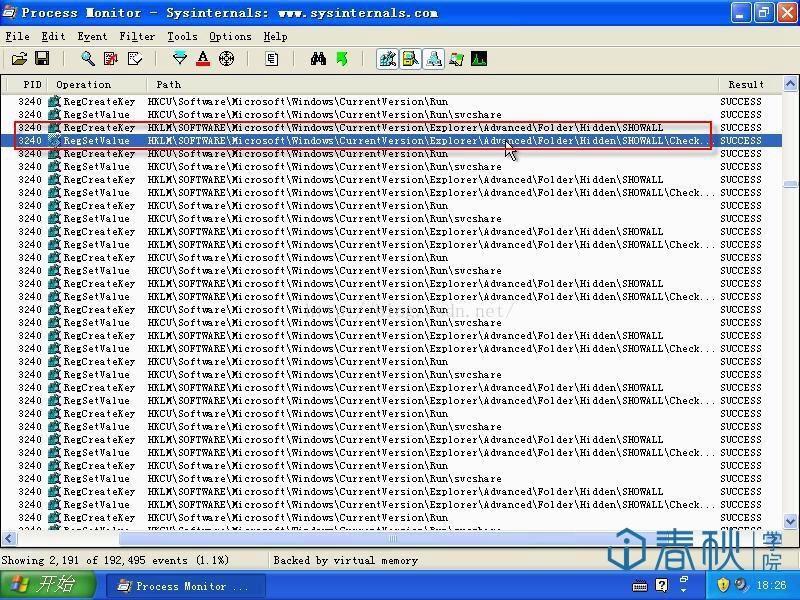Open the Event menu

(x=92, y=36)
